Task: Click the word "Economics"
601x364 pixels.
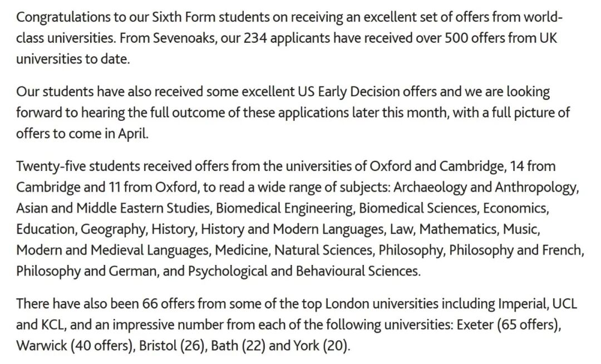Action: (515, 208)
